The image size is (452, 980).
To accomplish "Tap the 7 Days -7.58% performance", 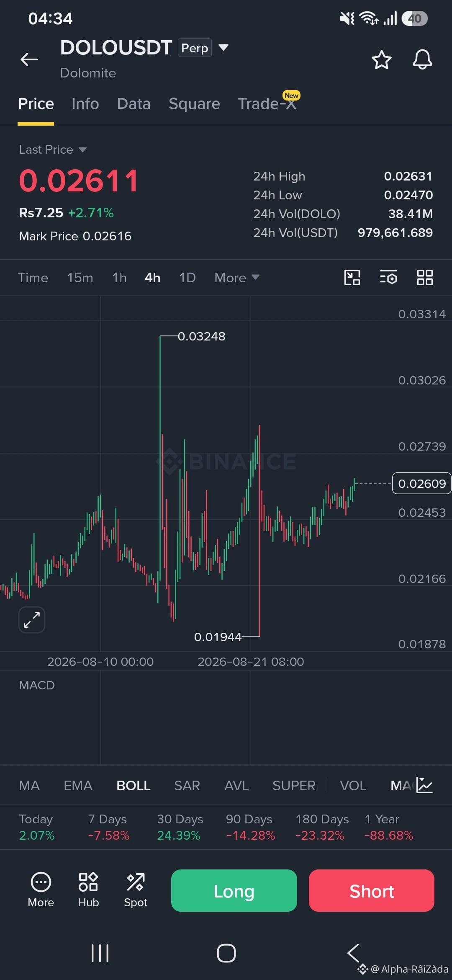I will coord(109,827).
